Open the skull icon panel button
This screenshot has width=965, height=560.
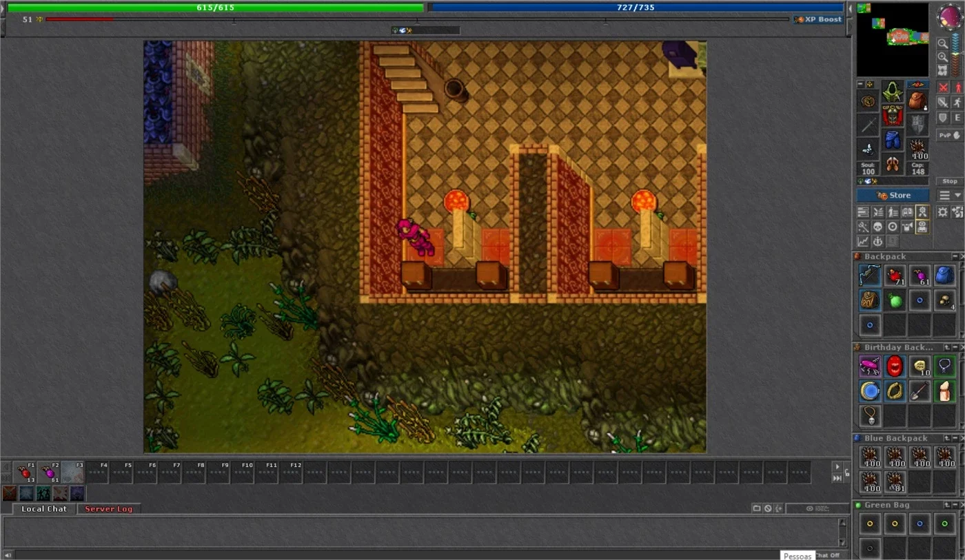877,227
